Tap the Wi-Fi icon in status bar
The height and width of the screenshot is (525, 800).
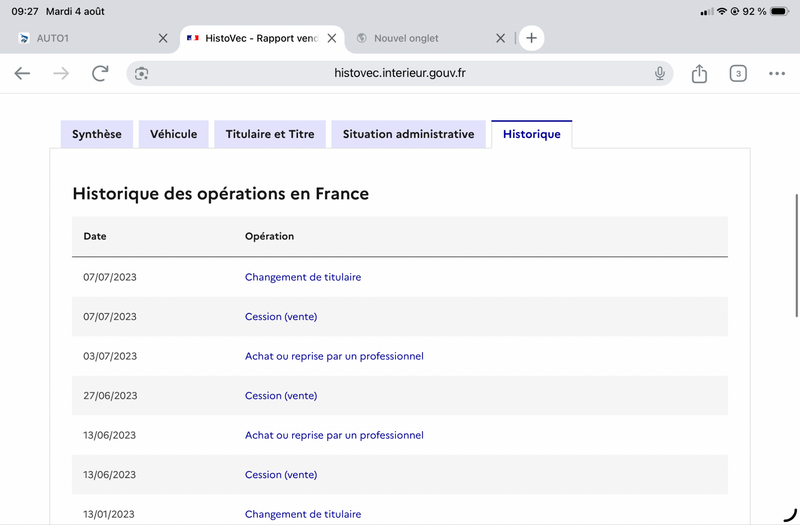pos(721,11)
